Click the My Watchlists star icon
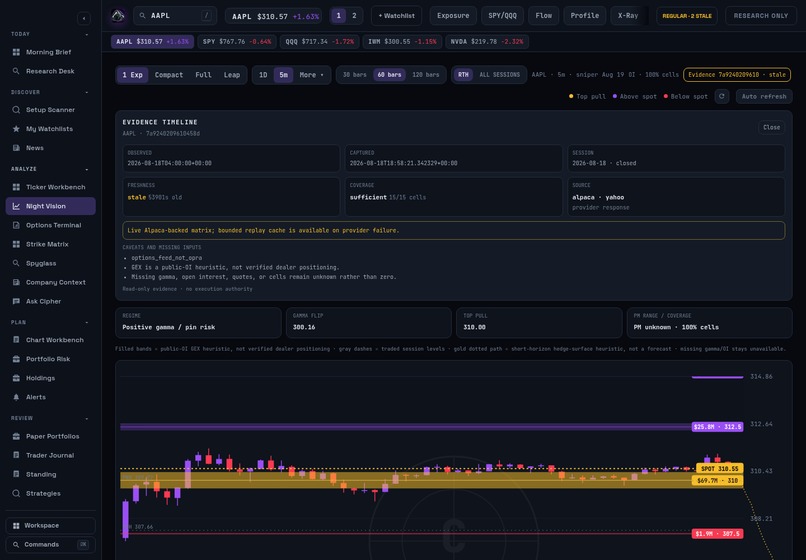 pyautogui.click(x=16, y=129)
